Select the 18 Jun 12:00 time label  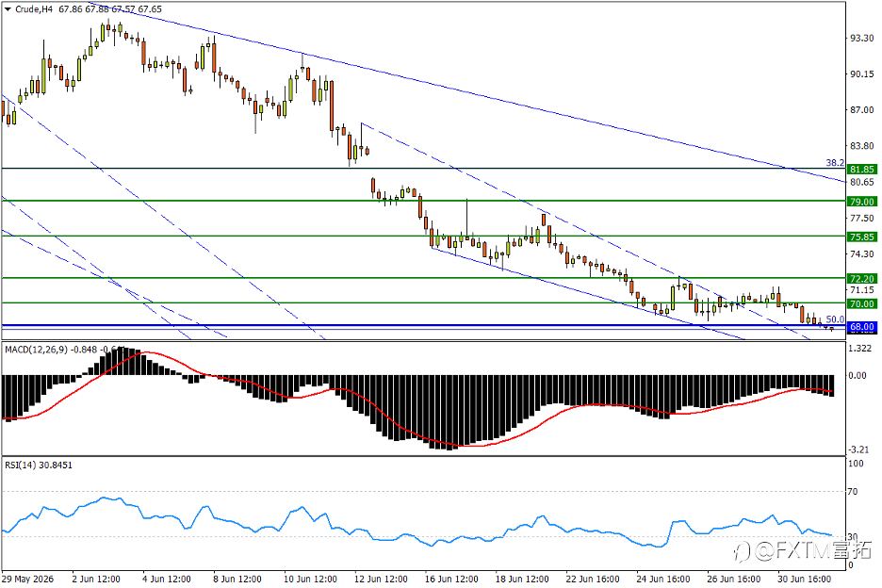coord(522,579)
